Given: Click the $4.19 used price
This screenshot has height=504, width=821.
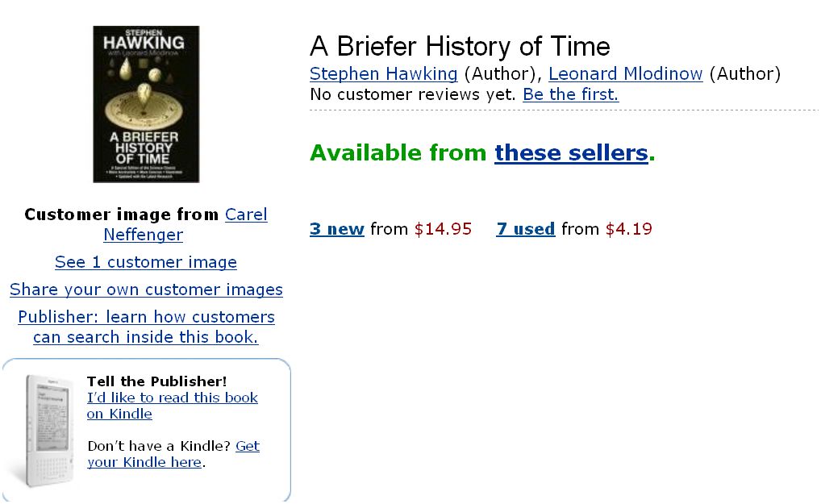Looking at the screenshot, I should pos(628,229).
